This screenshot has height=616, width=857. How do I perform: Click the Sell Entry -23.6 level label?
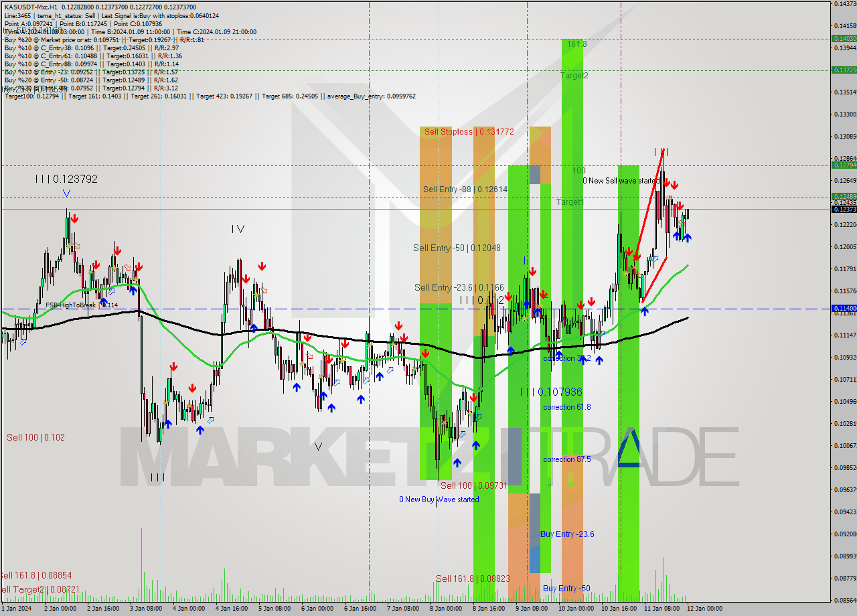459,287
